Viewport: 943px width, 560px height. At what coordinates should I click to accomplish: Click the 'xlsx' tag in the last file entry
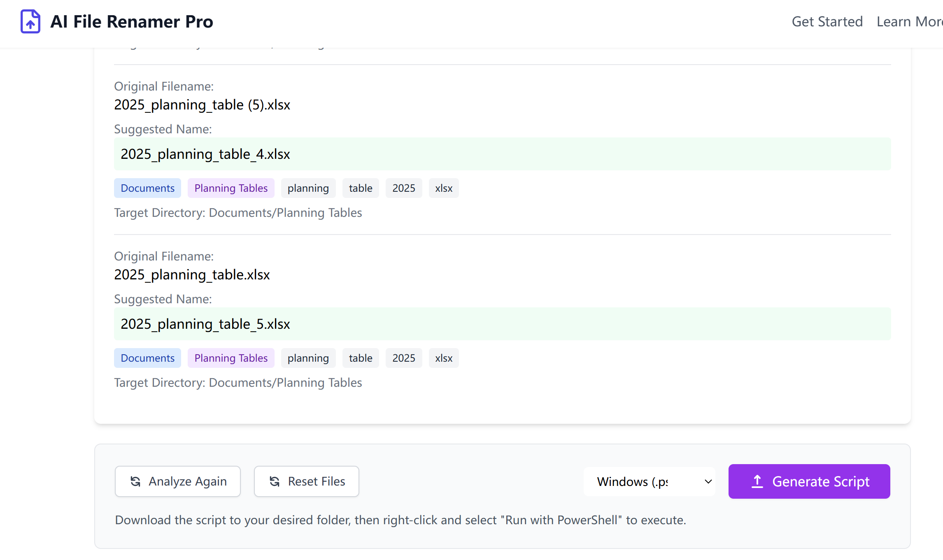click(443, 358)
